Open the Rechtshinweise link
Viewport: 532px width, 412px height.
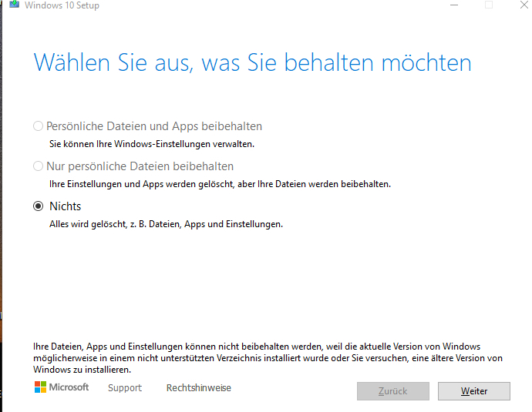(198, 387)
